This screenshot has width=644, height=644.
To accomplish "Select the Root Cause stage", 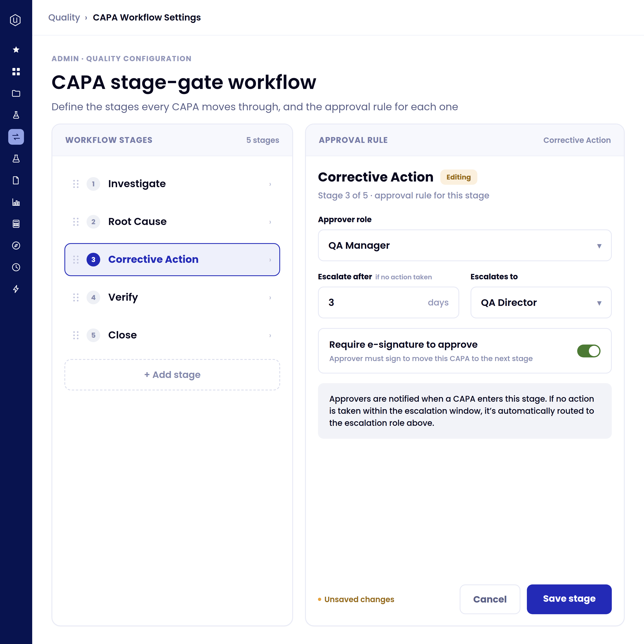I will 172,222.
